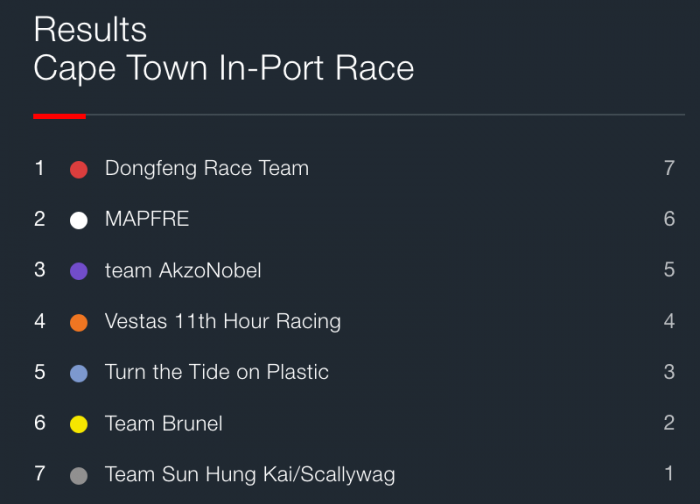This screenshot has width=700, height=504.
Task: Click MAPFRE's 6 points score
Action: (x=669, y=219)
